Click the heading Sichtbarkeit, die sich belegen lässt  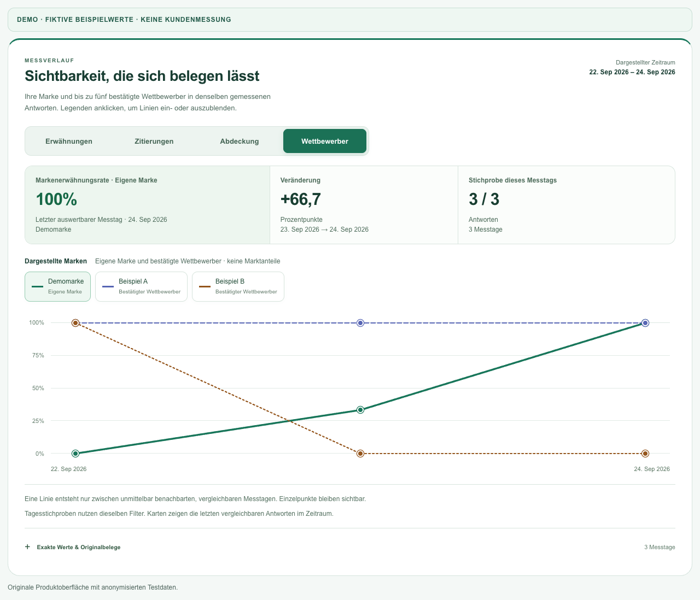[x=142, y=76]
